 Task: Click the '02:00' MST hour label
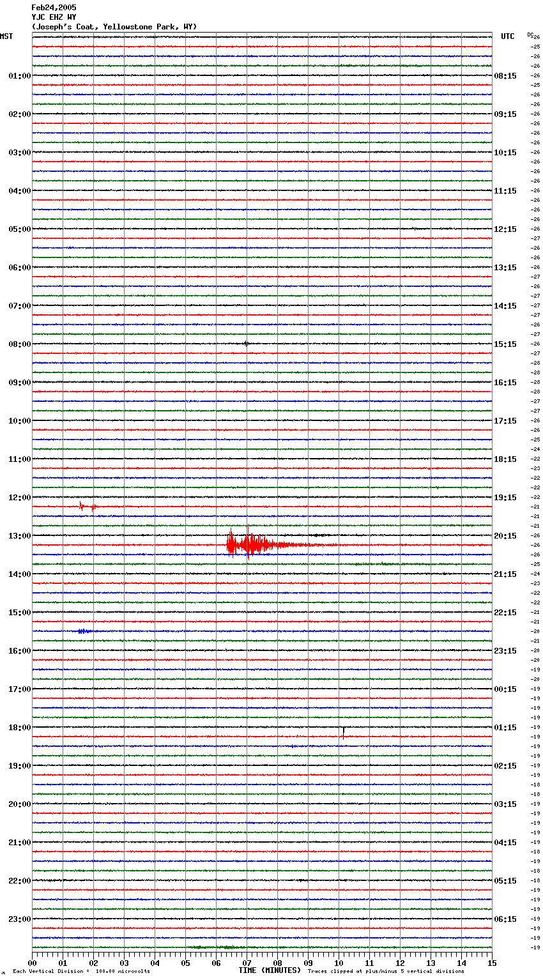(20, 114)
